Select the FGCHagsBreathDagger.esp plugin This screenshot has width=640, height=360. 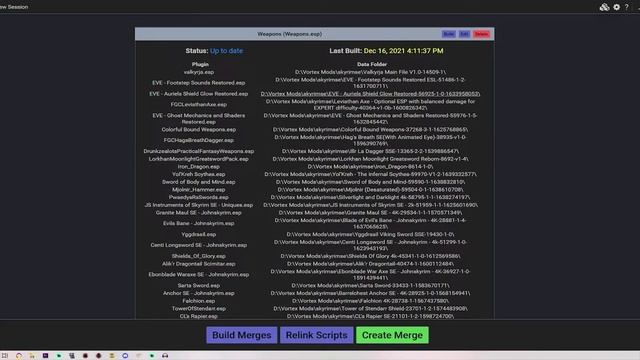[x=199, y=140]
